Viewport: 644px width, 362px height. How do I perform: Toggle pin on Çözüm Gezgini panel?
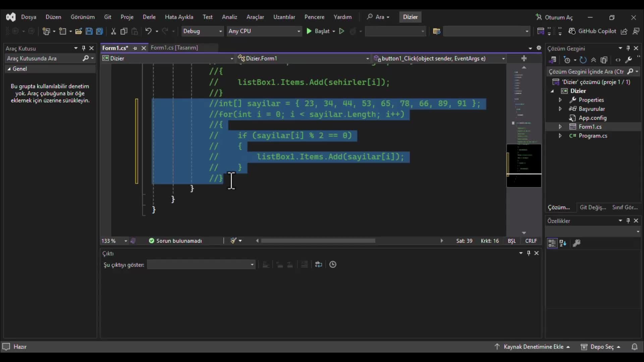(x=628, y=48)
